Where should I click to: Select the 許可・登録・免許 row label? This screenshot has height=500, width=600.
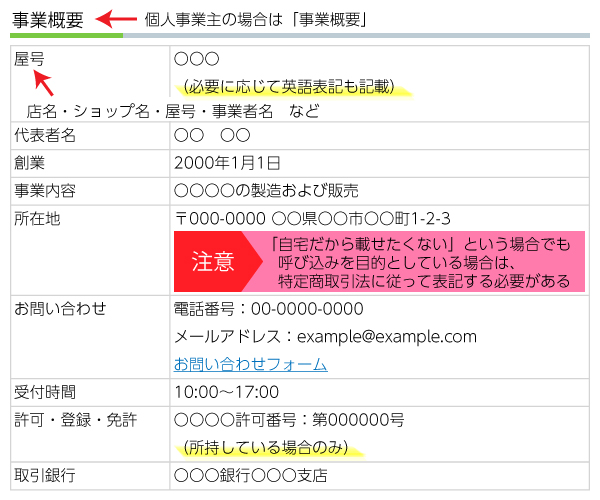(x=76, y=419)
